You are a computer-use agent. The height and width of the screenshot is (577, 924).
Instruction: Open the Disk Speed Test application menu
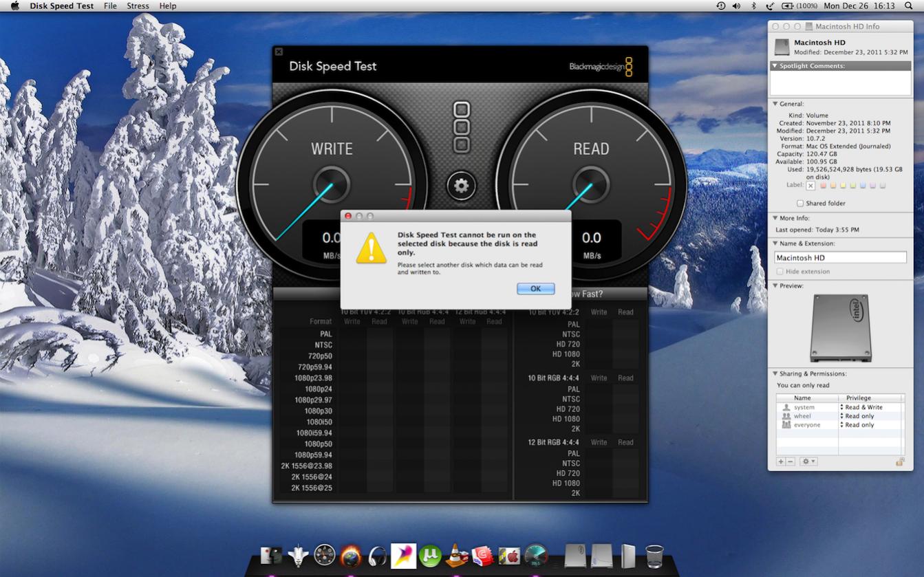(62, 6)
